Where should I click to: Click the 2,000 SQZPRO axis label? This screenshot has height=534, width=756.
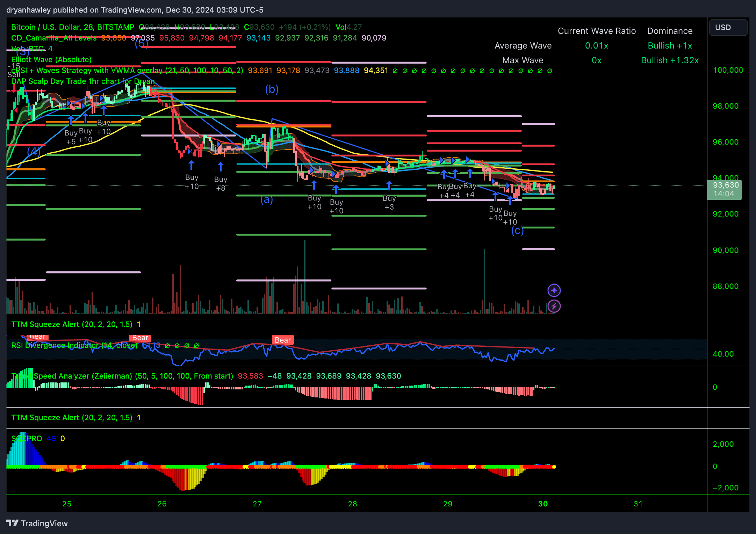[x=723, y=444]
